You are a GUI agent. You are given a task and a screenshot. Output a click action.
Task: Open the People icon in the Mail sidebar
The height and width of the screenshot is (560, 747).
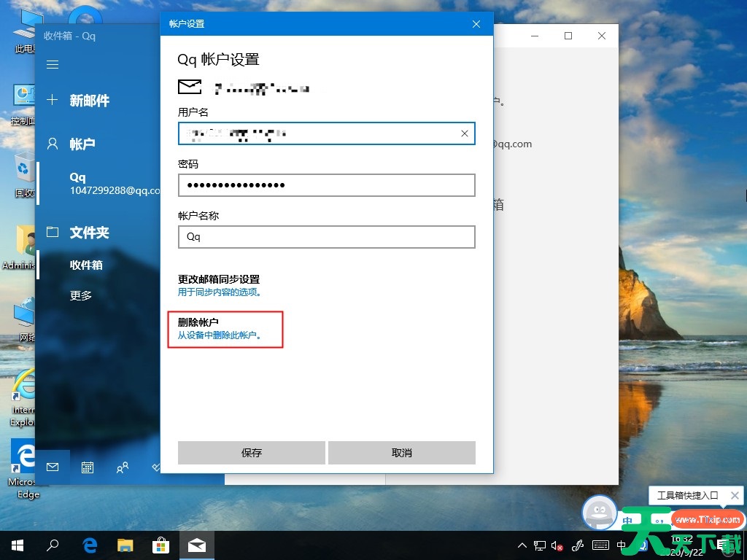[122, 468]
